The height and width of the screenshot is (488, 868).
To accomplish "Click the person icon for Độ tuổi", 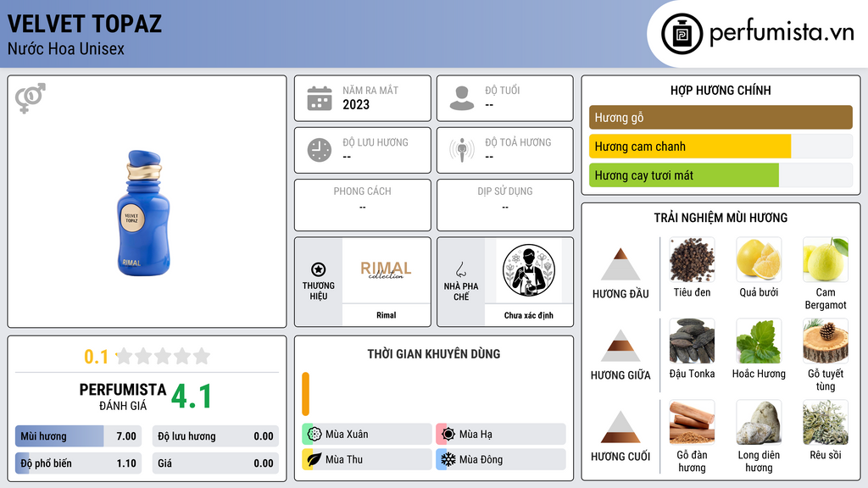I will (x=462, y=98).
